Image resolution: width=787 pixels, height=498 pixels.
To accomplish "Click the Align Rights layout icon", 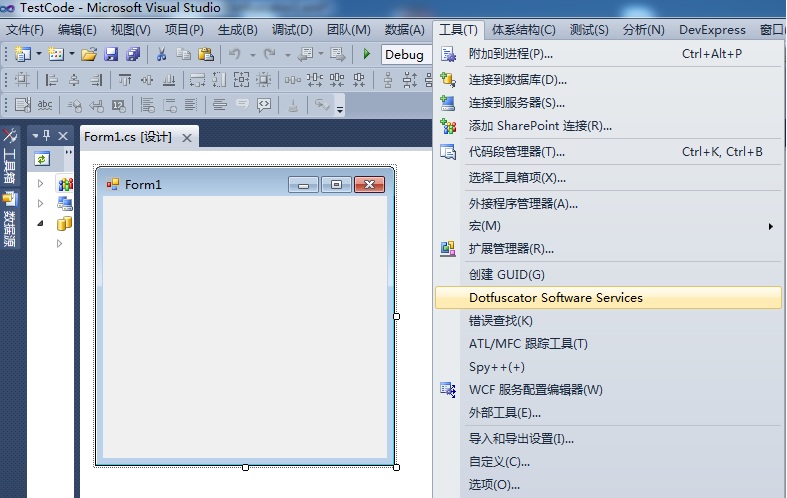I will click(x=96, y=80).
